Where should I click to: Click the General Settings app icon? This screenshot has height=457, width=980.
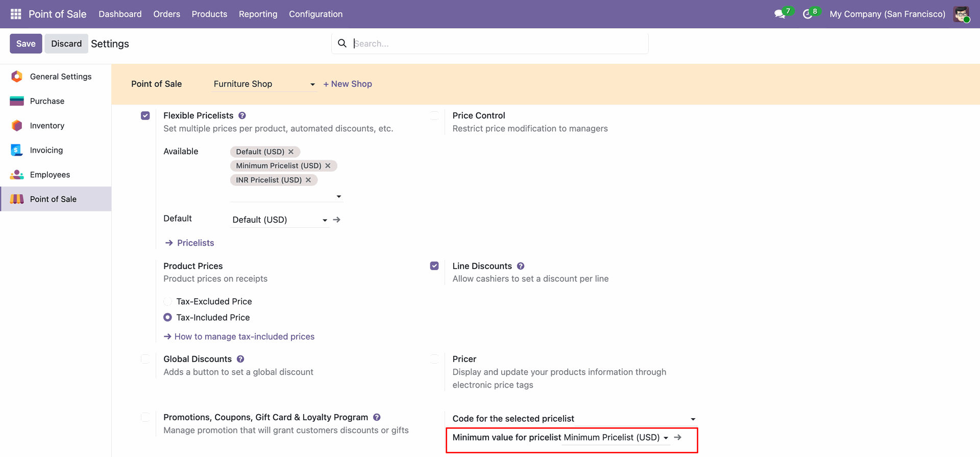point(17,77)
